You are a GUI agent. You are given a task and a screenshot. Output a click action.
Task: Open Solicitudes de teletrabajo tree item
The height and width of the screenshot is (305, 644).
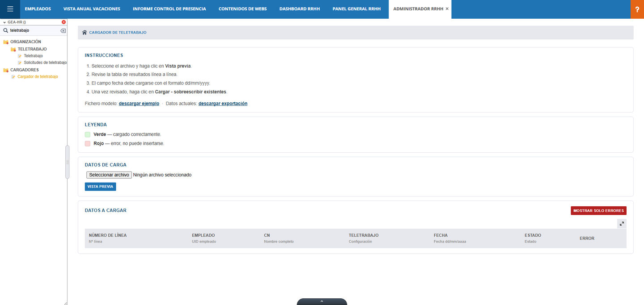tap(45, 63)
